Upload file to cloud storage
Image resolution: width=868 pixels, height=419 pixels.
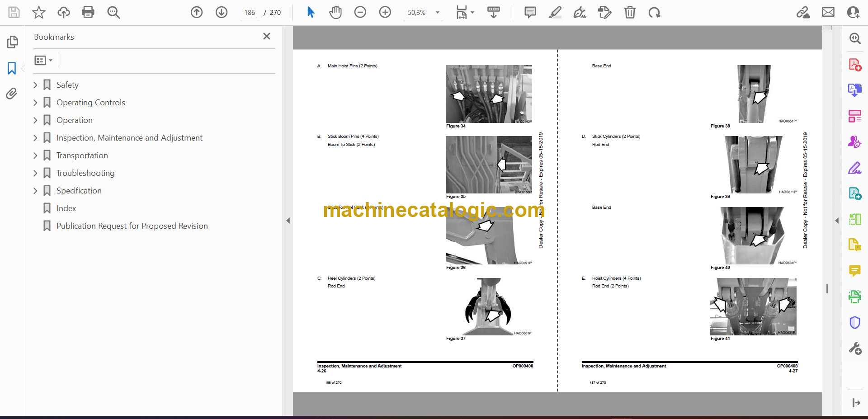tap(64, 12)
